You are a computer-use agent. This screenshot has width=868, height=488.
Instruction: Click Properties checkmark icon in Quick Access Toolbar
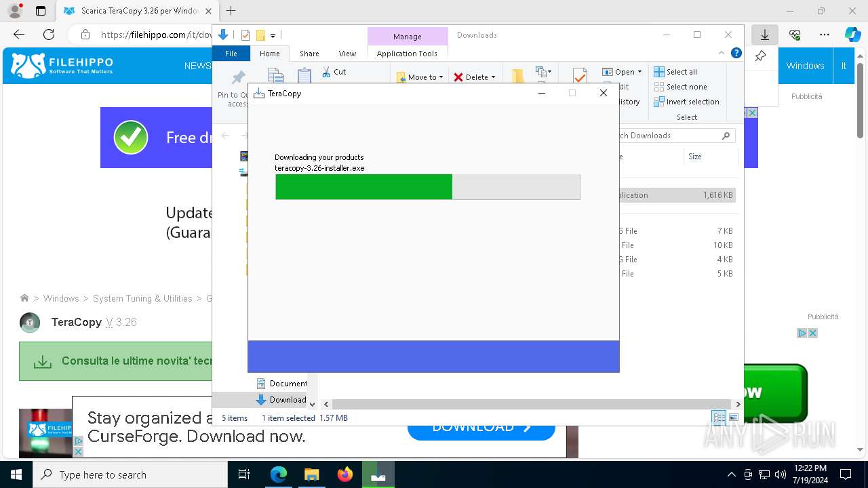[245, 35]
